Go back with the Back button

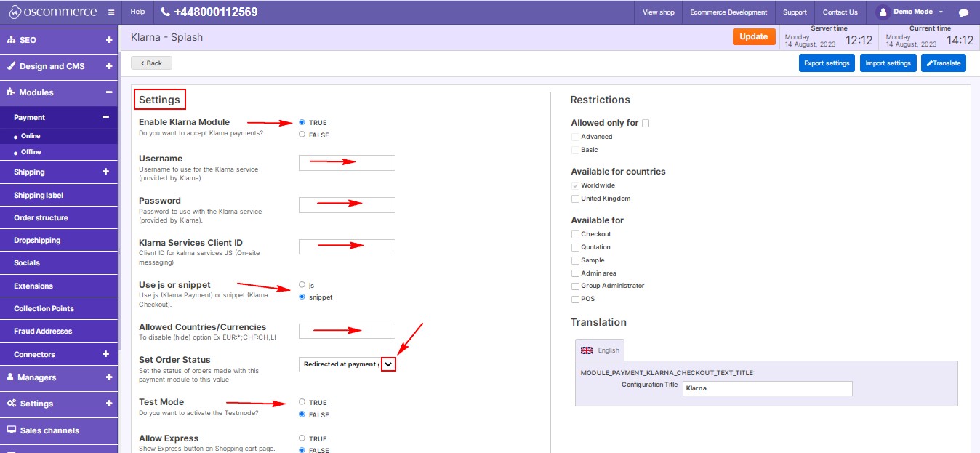tap(151, 63)
